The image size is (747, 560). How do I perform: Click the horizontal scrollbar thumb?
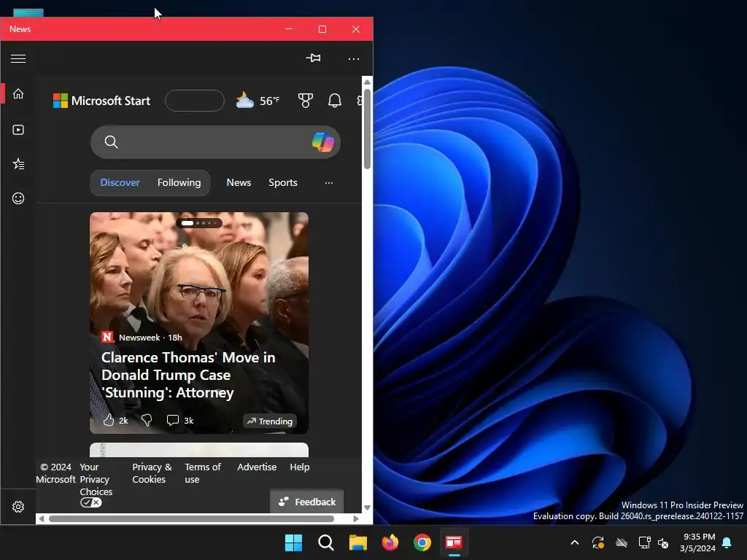[x=191, y=518]
